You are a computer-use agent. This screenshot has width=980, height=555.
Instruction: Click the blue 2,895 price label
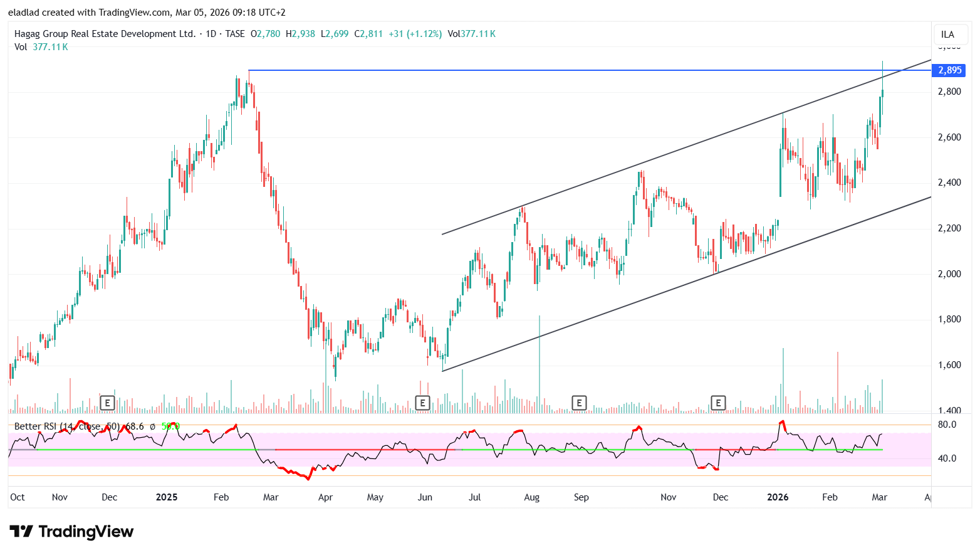point(949,70)
